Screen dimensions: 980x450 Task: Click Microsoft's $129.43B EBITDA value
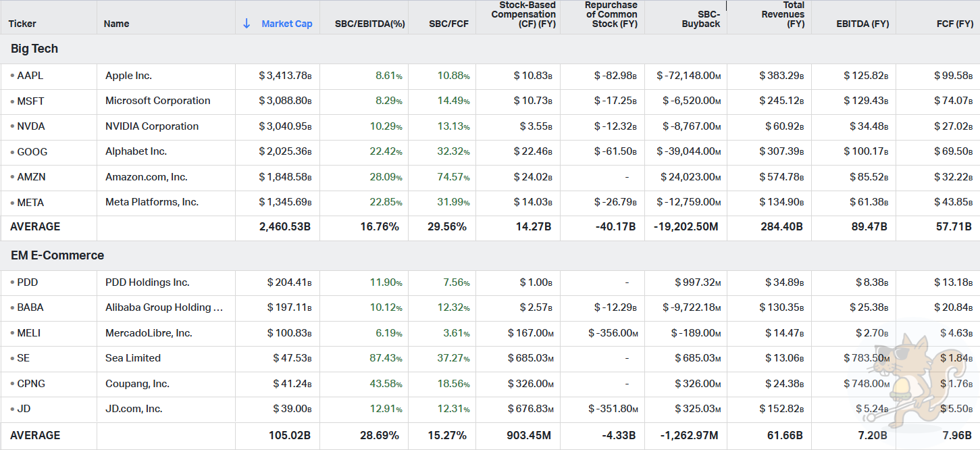pyautogui.click(x=866, y=101)
